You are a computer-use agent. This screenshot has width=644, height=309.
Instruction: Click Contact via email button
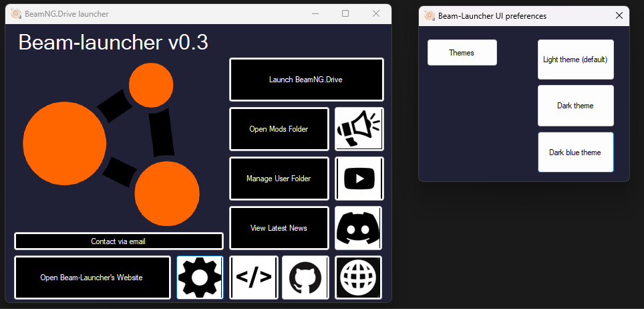(x=119, y=241)
